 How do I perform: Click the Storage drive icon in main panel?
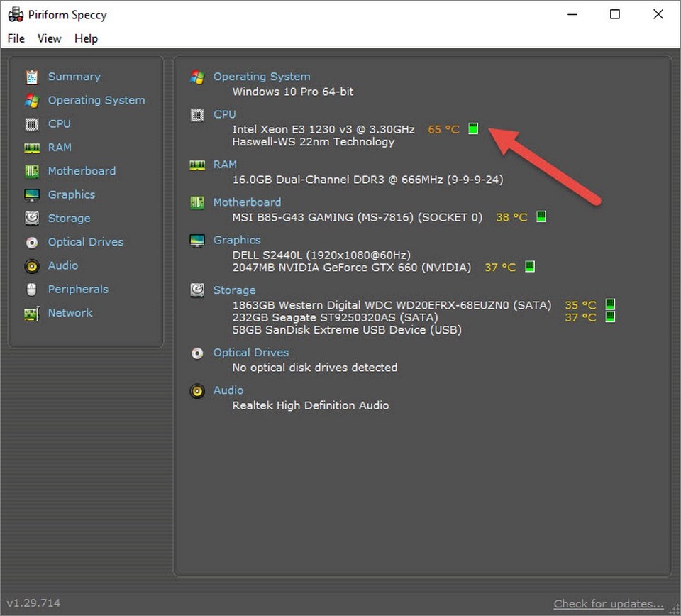[x=197, y=290]
